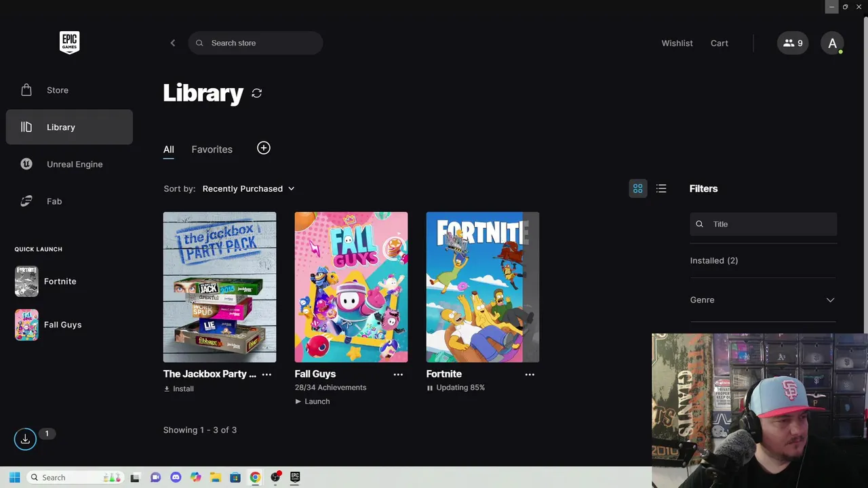Screen dimensions: 868x488
Task: Open the Cart link
Action: [x=719, y=43]
